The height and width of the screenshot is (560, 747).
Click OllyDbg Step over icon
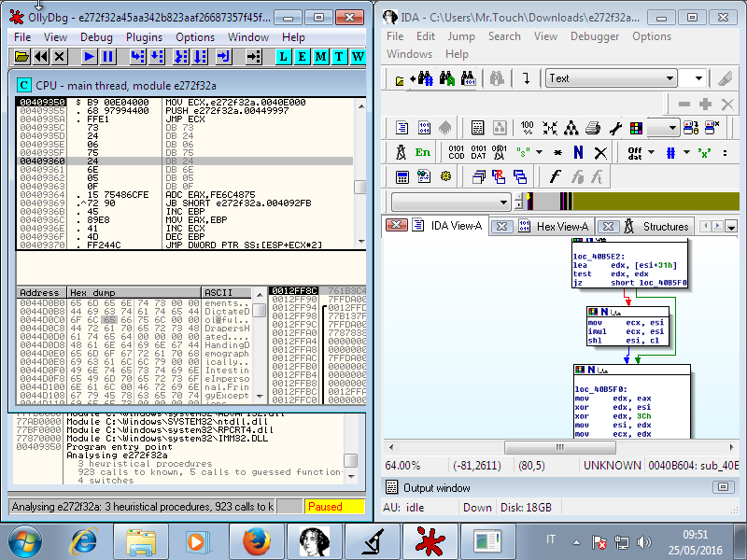[x=157, y=57]
